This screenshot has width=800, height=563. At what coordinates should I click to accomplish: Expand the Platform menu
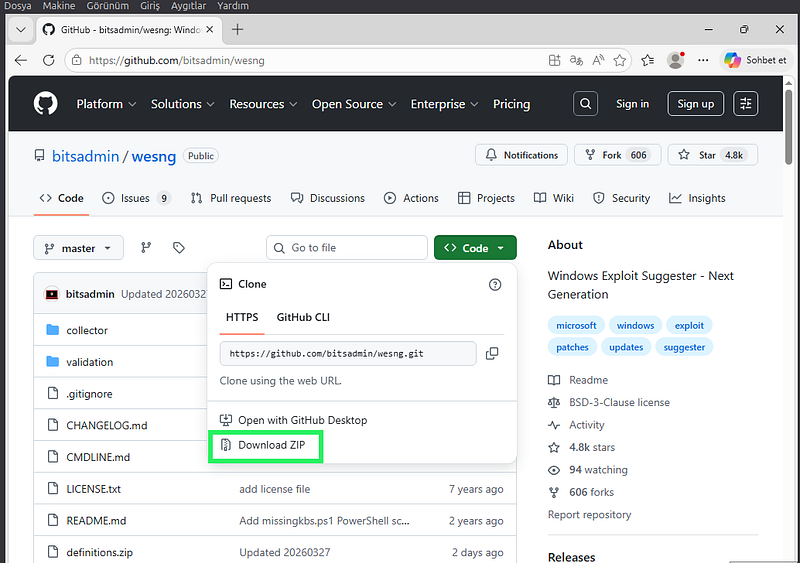click(x=106, y=104)
